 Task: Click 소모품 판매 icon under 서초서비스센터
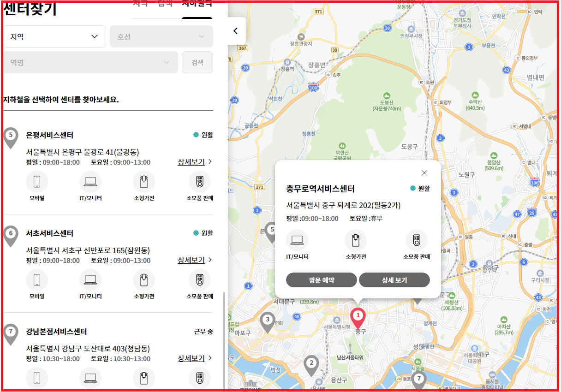pos(200,280)
